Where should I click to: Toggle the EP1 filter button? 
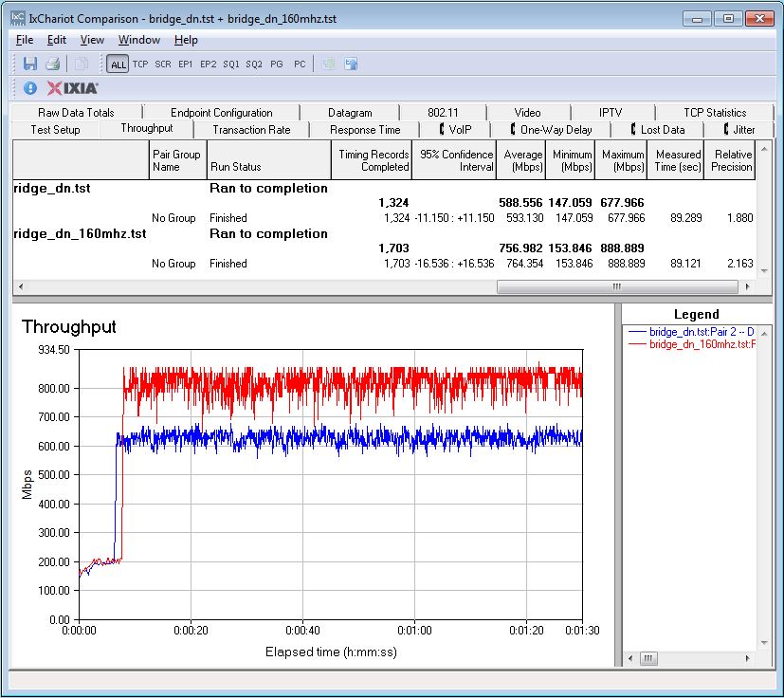pyautogui.click(x=186, y=64)
